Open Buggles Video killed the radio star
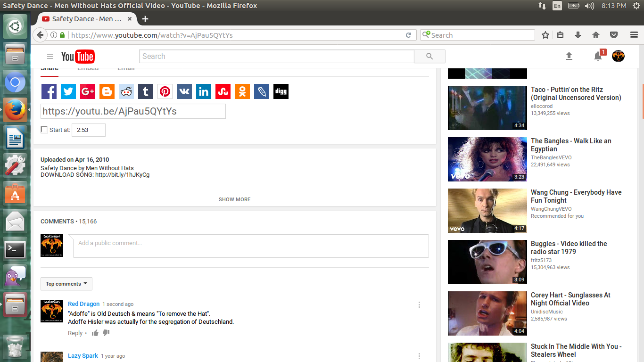The width and height of the screenshot is (644, 362). click(569, 247)
